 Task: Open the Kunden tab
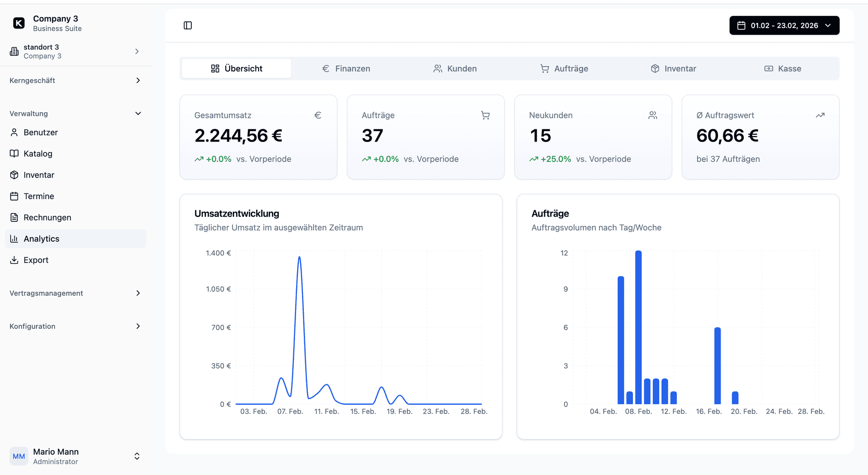455,68
